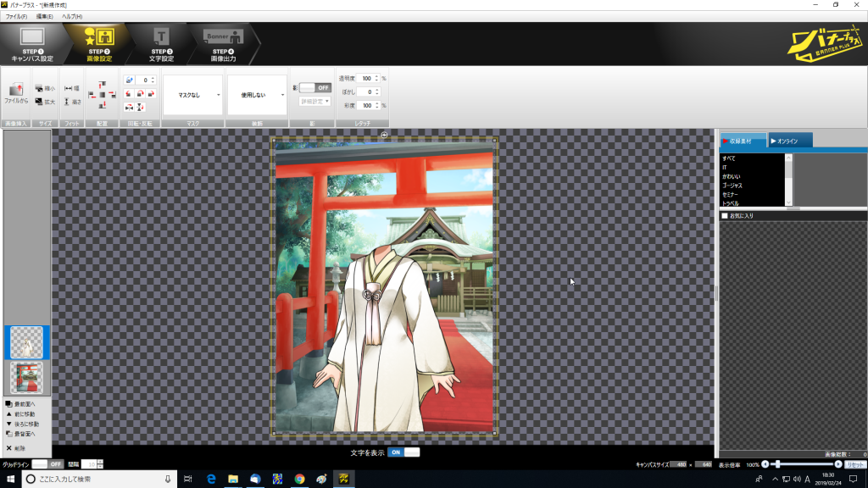Go to STEP 3 文字設定
This screenshot has width=868, height=488.
point(162,44)
